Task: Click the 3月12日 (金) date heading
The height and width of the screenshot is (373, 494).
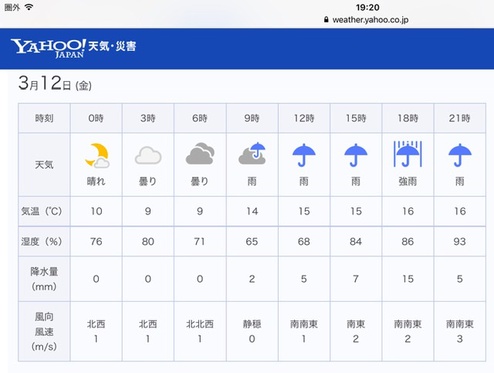Action: click(x=55, y=83)
